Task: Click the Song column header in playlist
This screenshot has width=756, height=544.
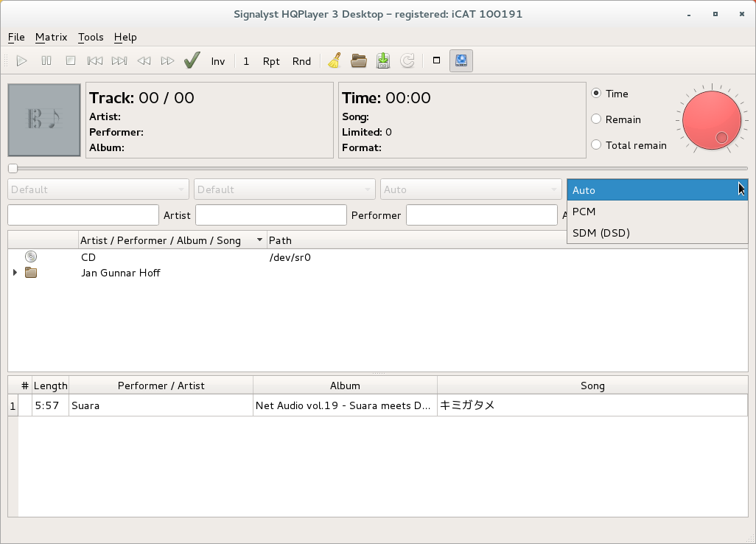Action: [x=592, y=386]
